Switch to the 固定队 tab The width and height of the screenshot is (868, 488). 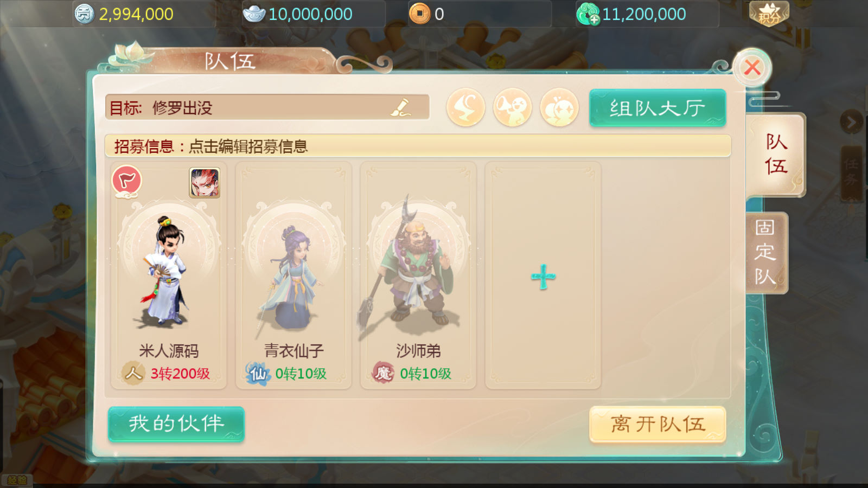(765, 253)
